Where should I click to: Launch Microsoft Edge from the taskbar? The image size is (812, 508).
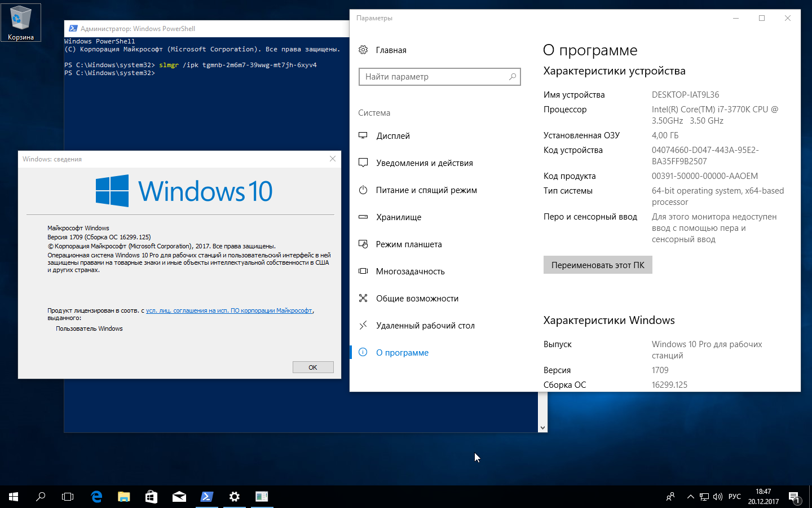96,497
